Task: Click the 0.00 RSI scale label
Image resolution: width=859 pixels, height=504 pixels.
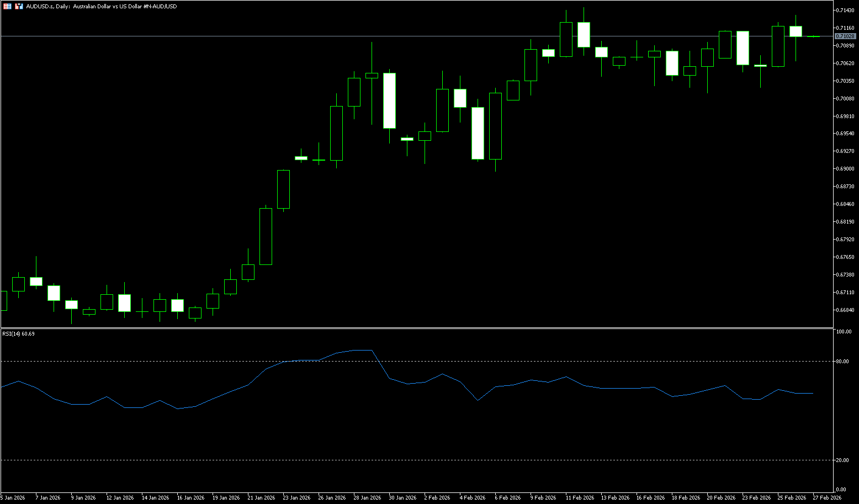Action: point(841,490)
